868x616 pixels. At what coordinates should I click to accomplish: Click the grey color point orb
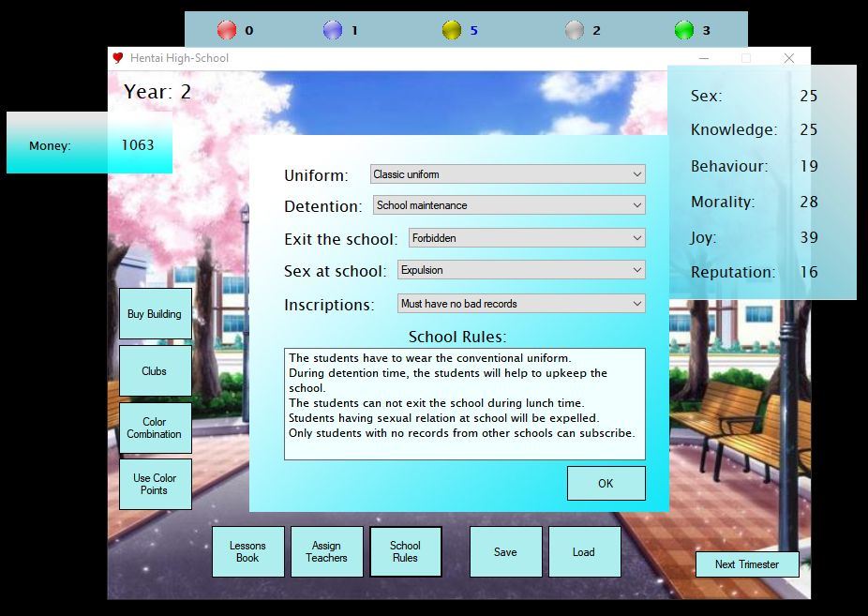pos(575,30)
